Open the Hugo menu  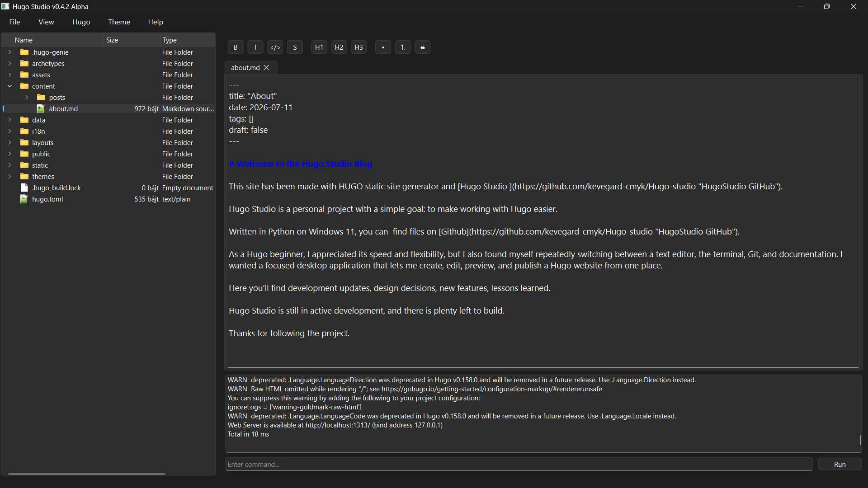pos(81,22)
